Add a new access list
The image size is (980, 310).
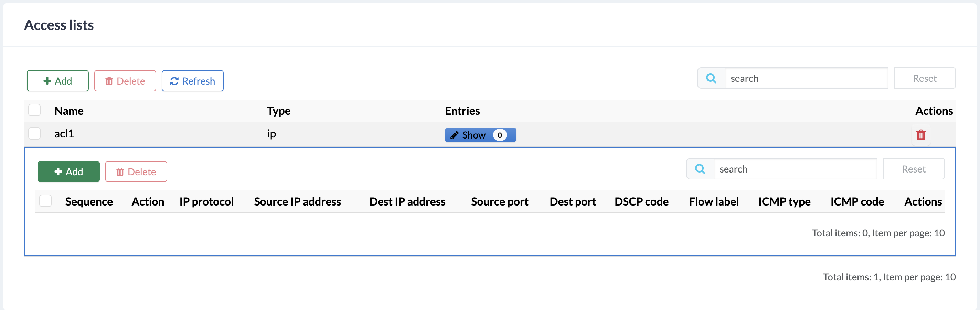pos(57,81)
